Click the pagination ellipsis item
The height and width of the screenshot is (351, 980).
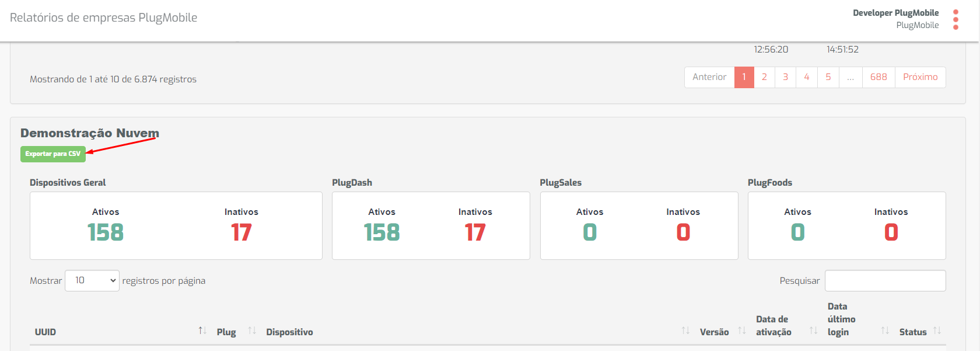[850, 77]
